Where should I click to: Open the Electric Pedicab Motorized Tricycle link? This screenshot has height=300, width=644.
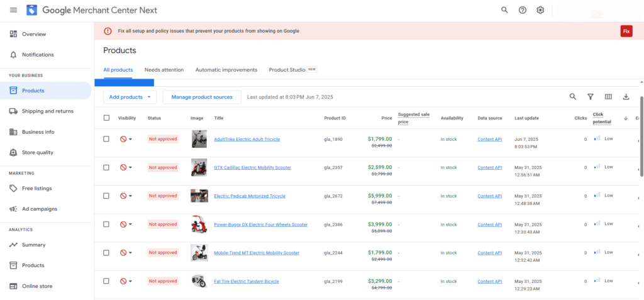(250, 196)
